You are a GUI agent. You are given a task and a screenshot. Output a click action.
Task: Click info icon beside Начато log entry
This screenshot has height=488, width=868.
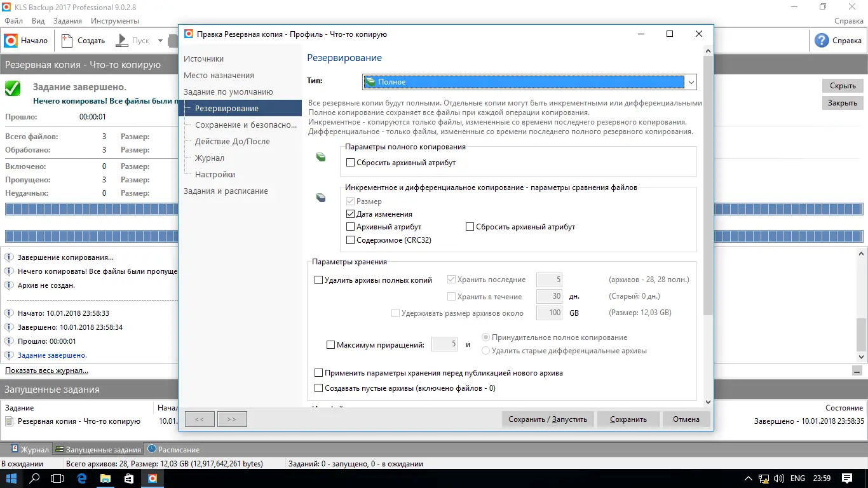[10, 313]
